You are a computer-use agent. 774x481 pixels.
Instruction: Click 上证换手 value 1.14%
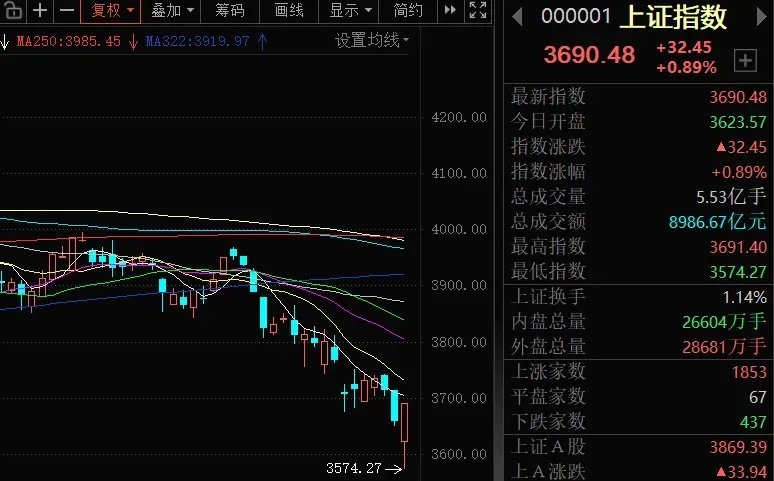745,297
